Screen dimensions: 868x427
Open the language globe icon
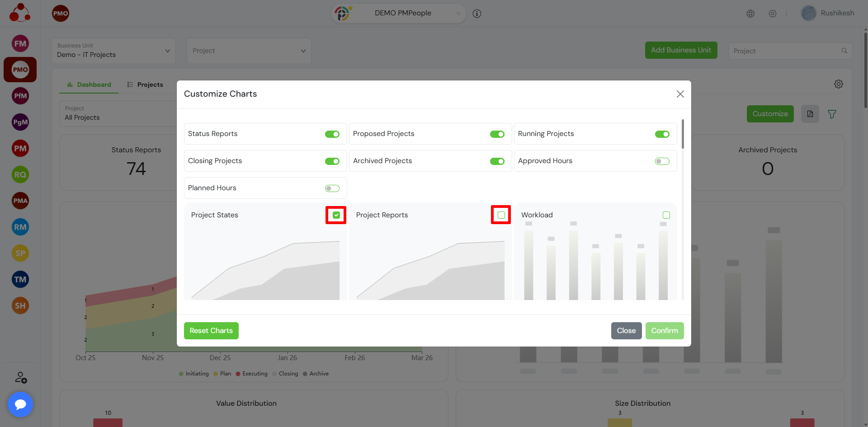click(x=750, y=14)
